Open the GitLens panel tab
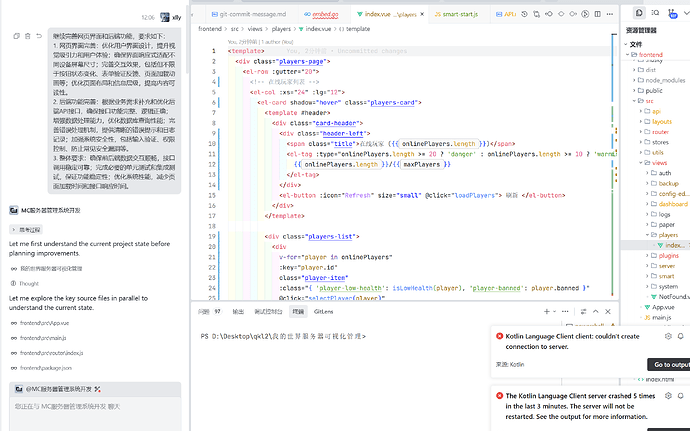 tap(323, 311)
